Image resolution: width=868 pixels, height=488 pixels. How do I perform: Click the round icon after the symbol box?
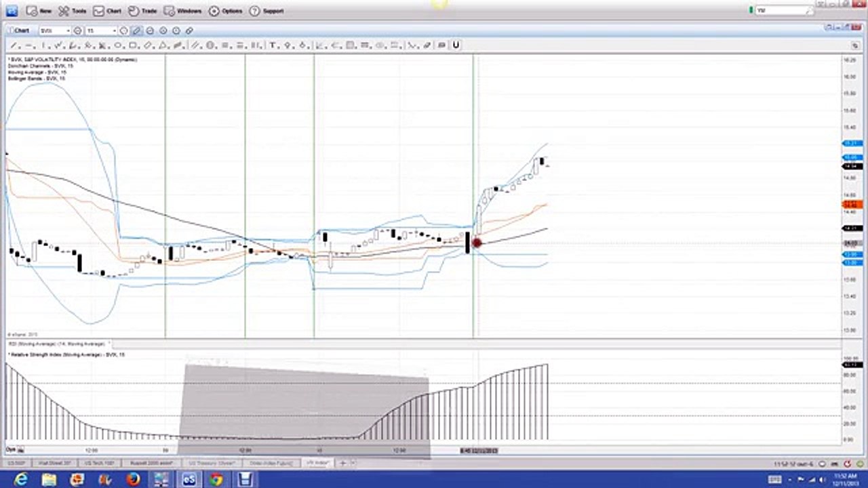tap(77, 30)
